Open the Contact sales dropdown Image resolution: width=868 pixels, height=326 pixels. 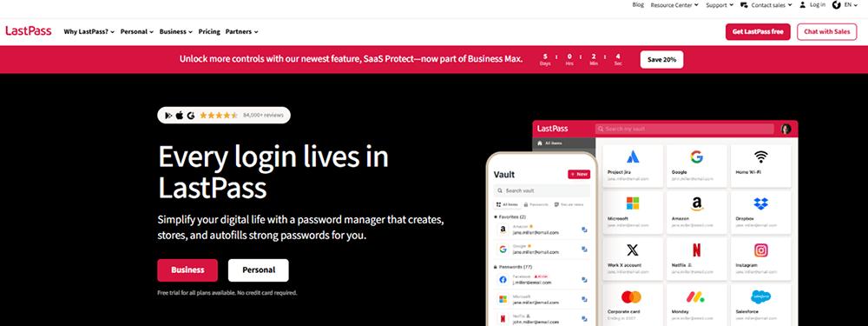766,4
